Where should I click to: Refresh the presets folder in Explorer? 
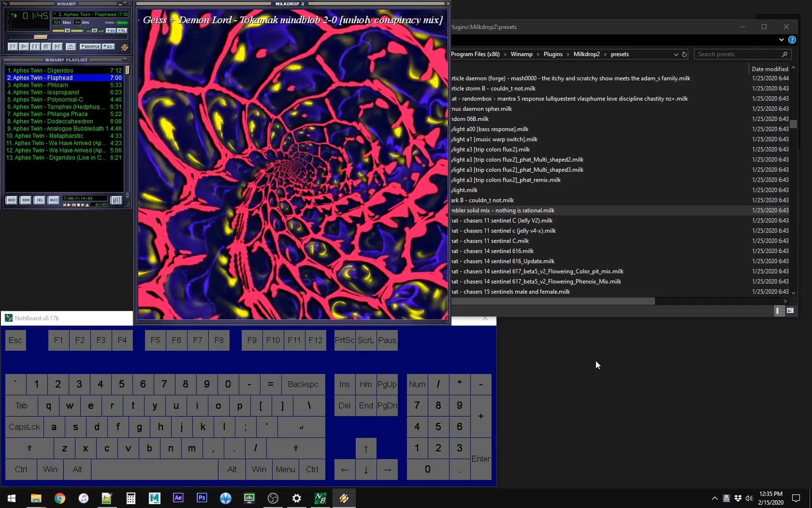point(684,54)
